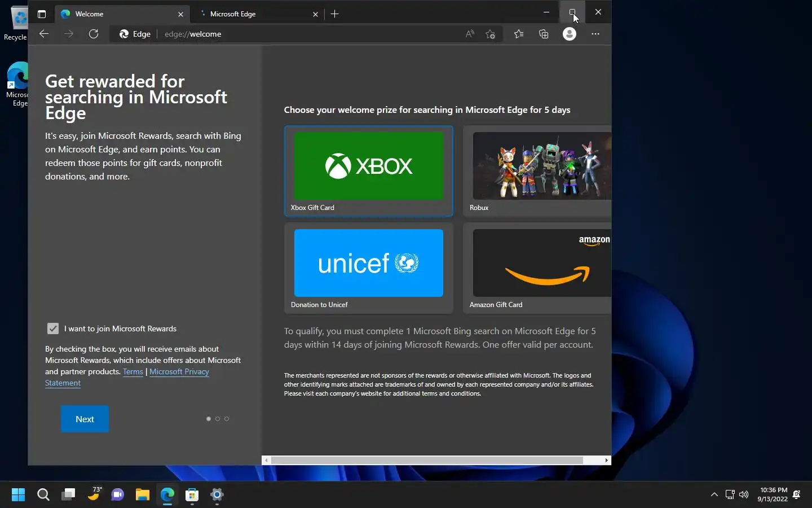Open File Explorer from taskbar

[x=143, y=495]
